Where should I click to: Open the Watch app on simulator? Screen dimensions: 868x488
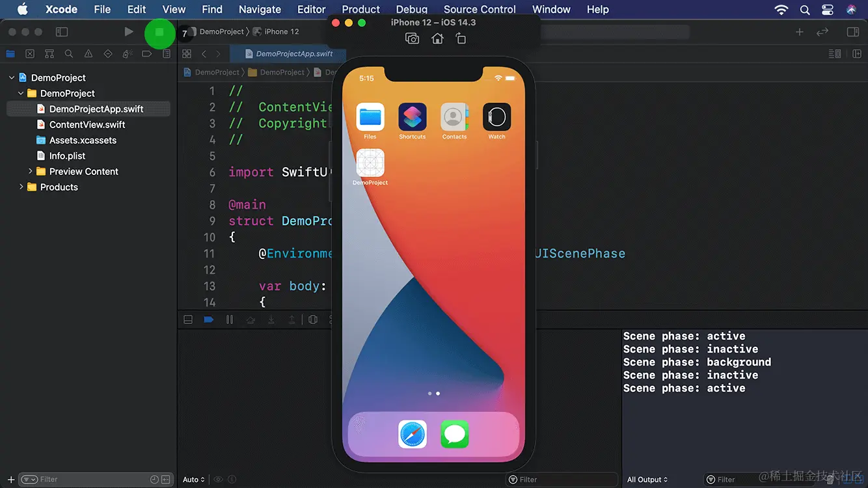(x=496, y=117)
